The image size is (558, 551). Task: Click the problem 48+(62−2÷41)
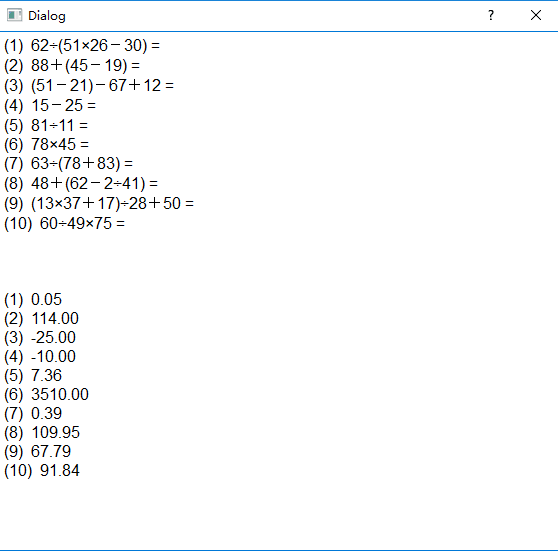pos(81,184)
